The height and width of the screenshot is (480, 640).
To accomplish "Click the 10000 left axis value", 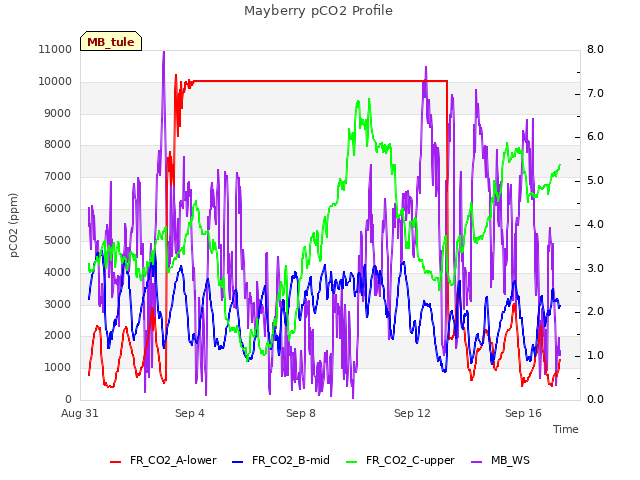I will pos(55,82).
